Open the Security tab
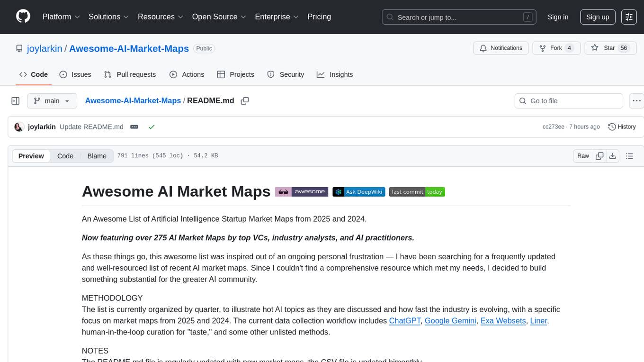 (x=286, y=74)
